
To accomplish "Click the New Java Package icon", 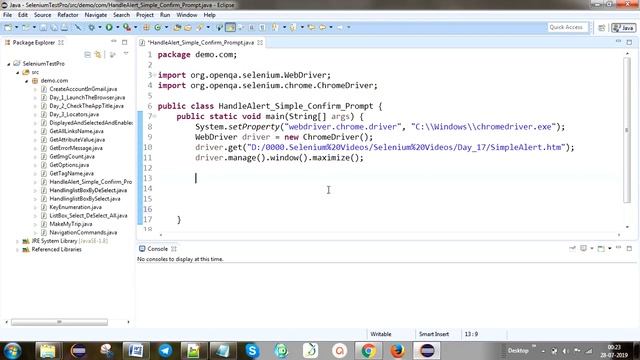I will coord(146,27).
